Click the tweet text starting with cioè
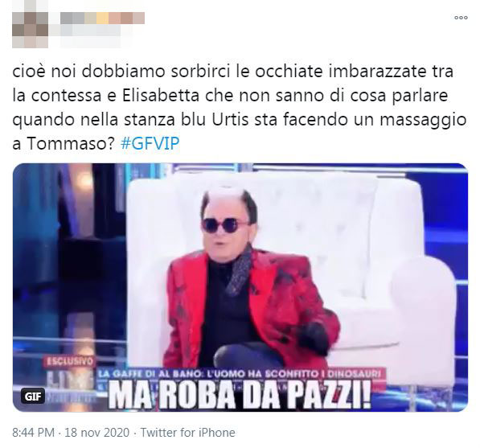 pyautogui.click(x=239, y=107)
